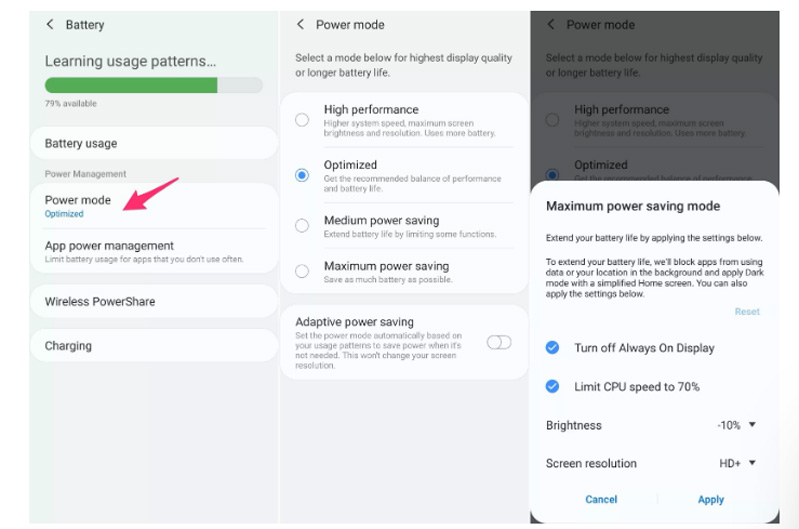Select Optimized power mode radio button
This screenshot has height=529, width=799.
pos(302,175)
